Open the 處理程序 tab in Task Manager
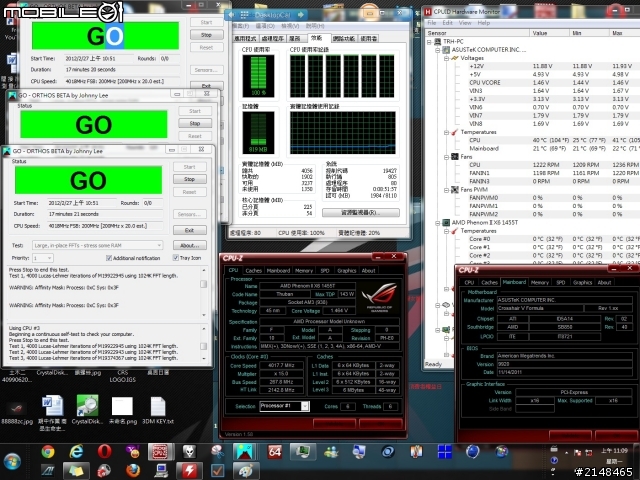The image size is (640, 480). 272,38
